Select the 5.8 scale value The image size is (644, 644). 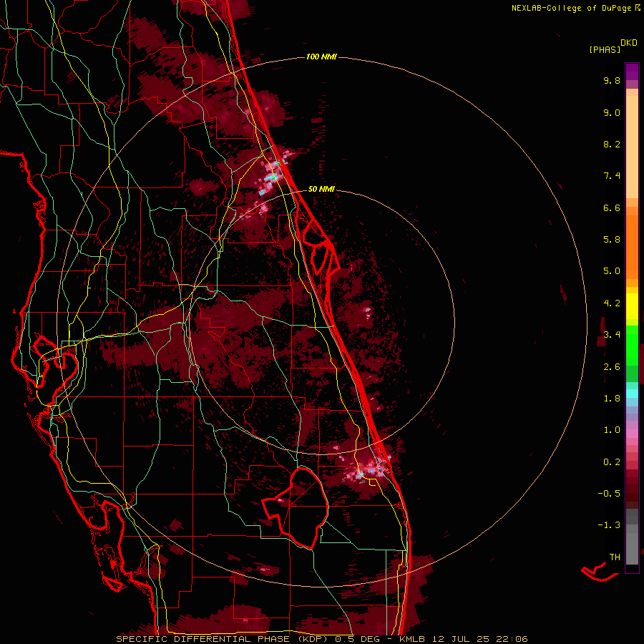(x=612, y=240)
